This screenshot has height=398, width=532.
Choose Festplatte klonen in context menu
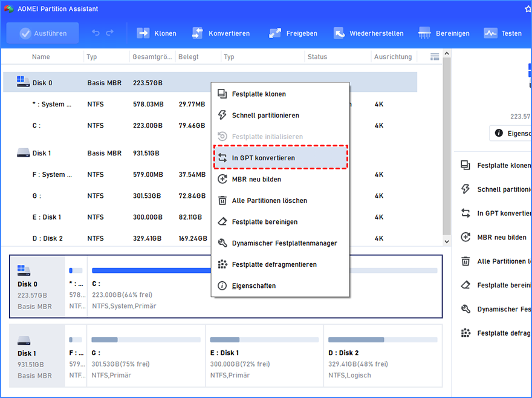pyautogui.click(x=281, y=94)
